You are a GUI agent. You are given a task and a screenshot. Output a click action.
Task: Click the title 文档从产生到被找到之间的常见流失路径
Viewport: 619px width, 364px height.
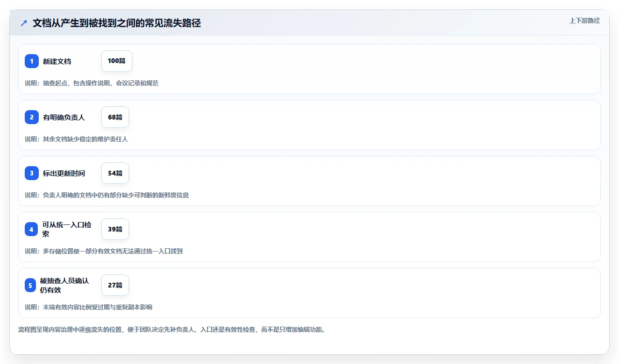pyautogui.click(x=117, y=23)
